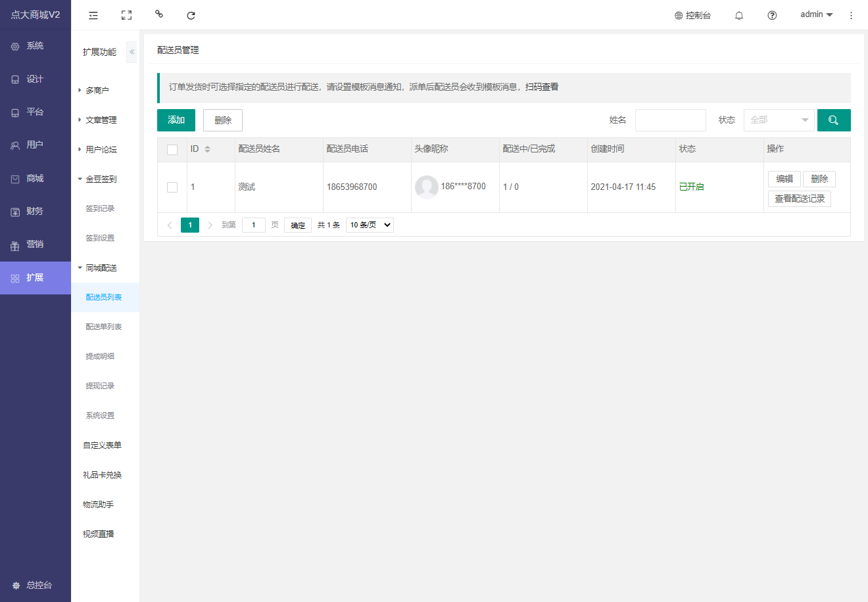868x602 pixels.
Task: Click the courier avatar image for 186****8700
Action: click(427, 187)
